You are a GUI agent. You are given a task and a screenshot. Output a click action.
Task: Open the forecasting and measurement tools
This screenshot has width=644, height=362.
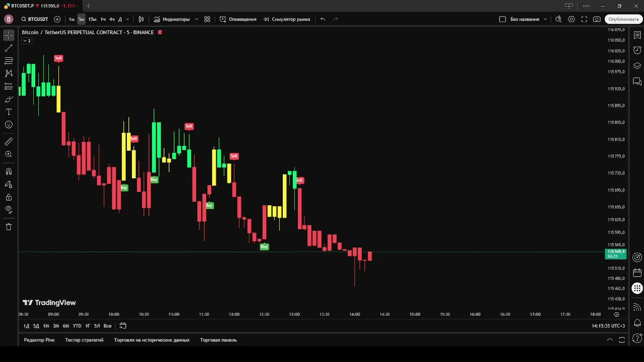pos(9,86)
